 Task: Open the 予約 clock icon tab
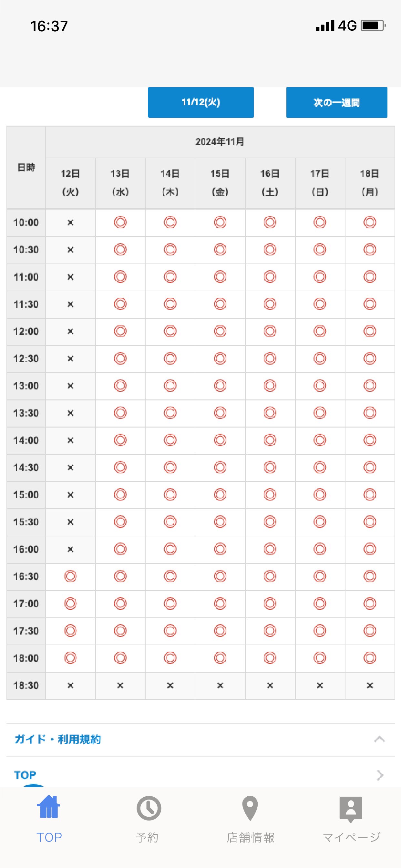click(x=148, y=808)
